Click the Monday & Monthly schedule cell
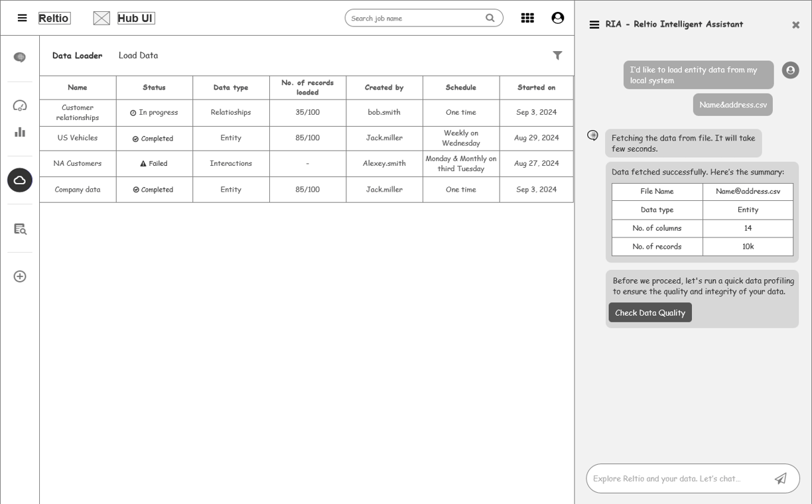 point(461,163)
